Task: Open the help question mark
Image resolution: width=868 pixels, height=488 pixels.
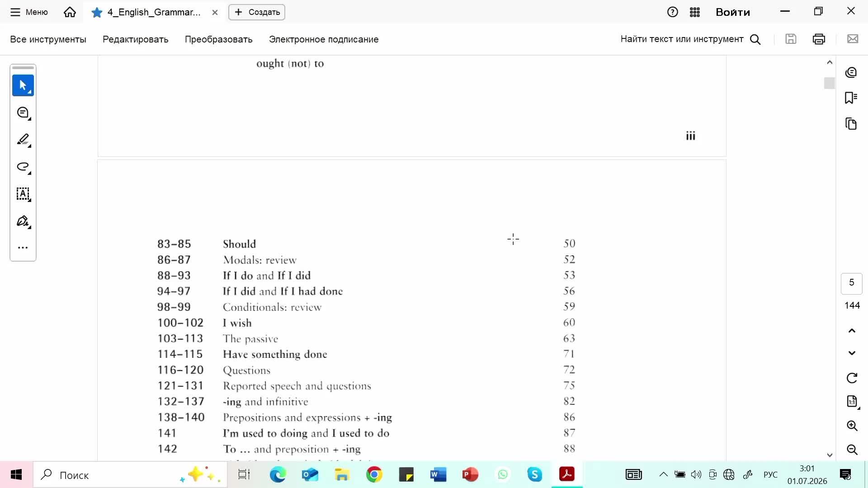Action: (673, 12)
